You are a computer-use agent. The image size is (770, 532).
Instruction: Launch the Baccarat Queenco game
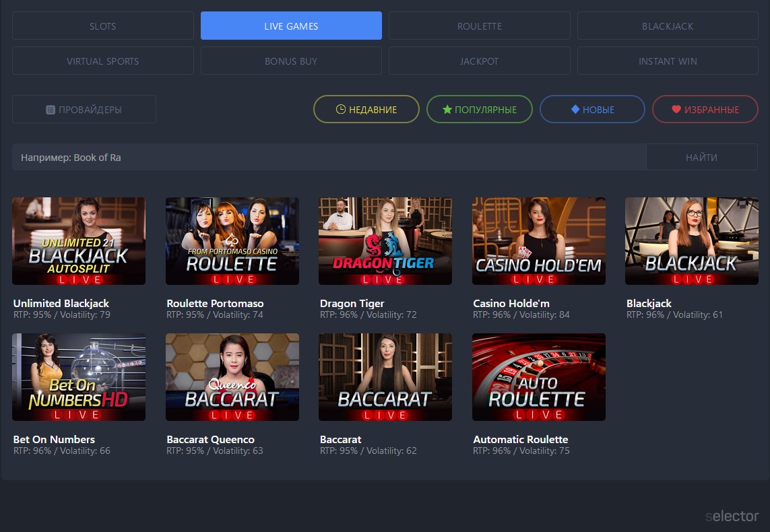coord(232,376)
